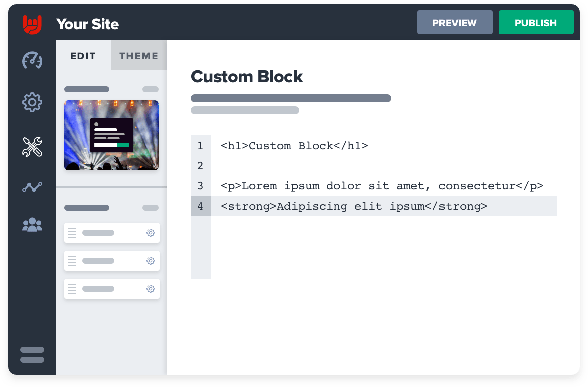The height and width of the screenshot is (387, 588).
Task: Switch to the THEME tab
Action: (138, 56)
